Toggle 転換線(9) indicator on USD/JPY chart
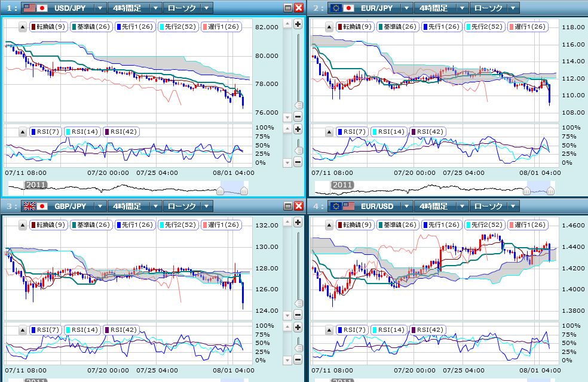The width and height of the screenshot is (588, 382). pyautogui.click(x=48, y=27)
